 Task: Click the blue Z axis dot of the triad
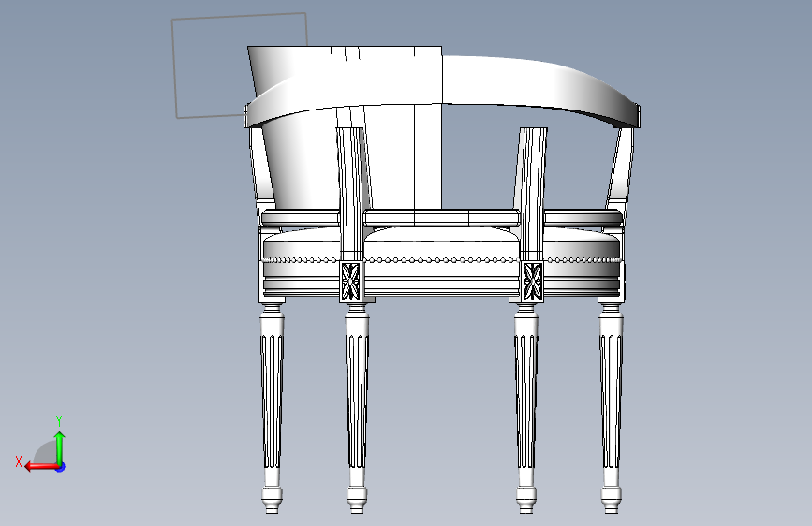coord(61,467)
